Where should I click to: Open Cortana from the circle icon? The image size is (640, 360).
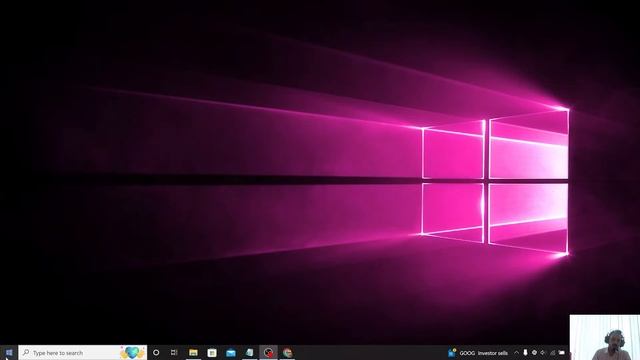point(156,353)
